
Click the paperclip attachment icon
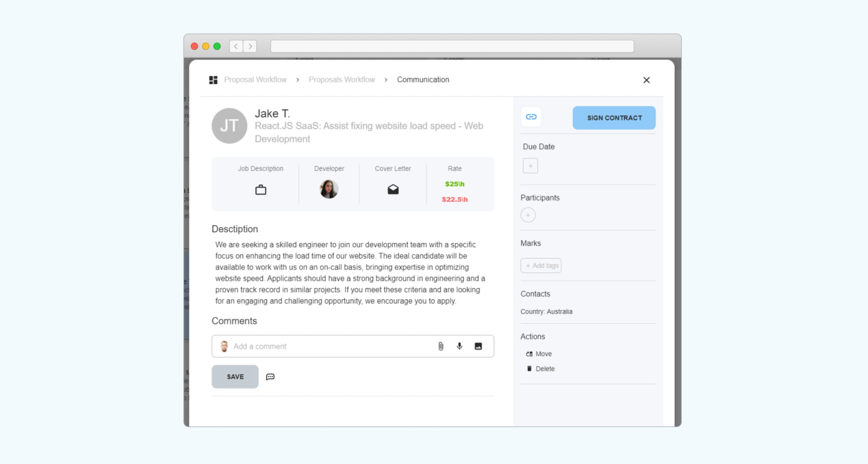(441, 346)
